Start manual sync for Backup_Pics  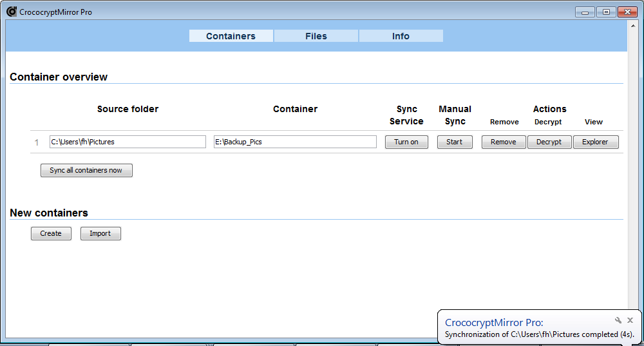click(x=455, y=142)
